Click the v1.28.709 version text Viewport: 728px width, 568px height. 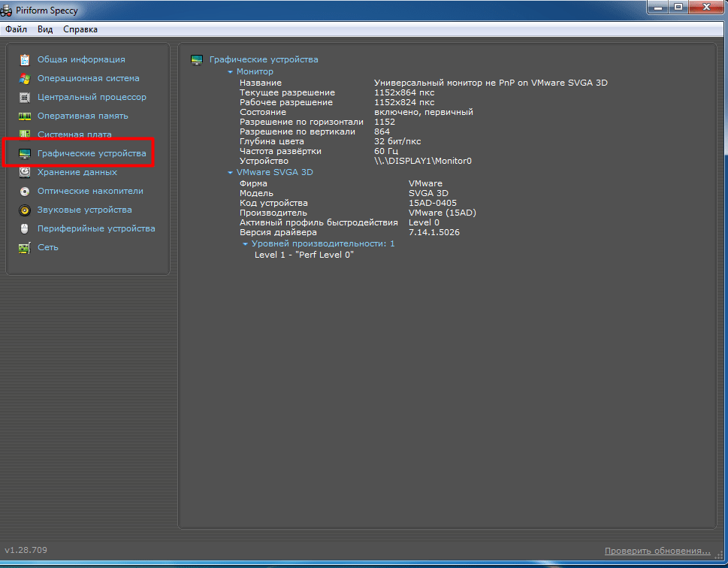tap(26, 551)
